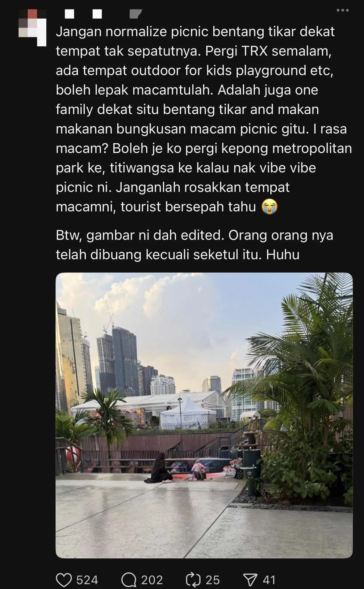This screenshot has height=589, width=364.
Task: Click the word "TRX" in the post text
Action: (x=254, y=51)
